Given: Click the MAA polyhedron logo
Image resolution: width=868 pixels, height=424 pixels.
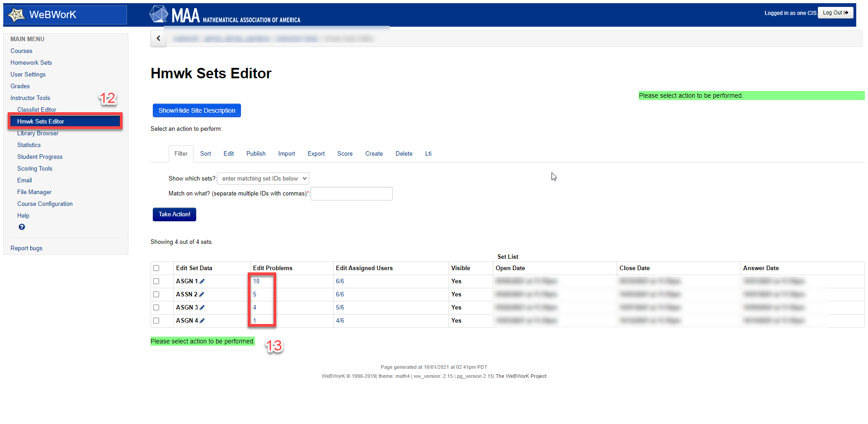Looking at the screenshot, I should coord(159,14).
